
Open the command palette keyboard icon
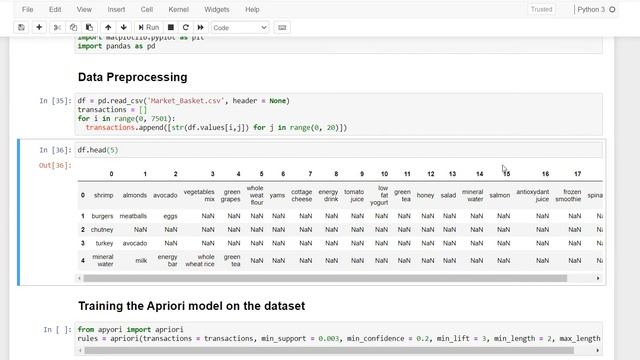(x=282, y=27)
